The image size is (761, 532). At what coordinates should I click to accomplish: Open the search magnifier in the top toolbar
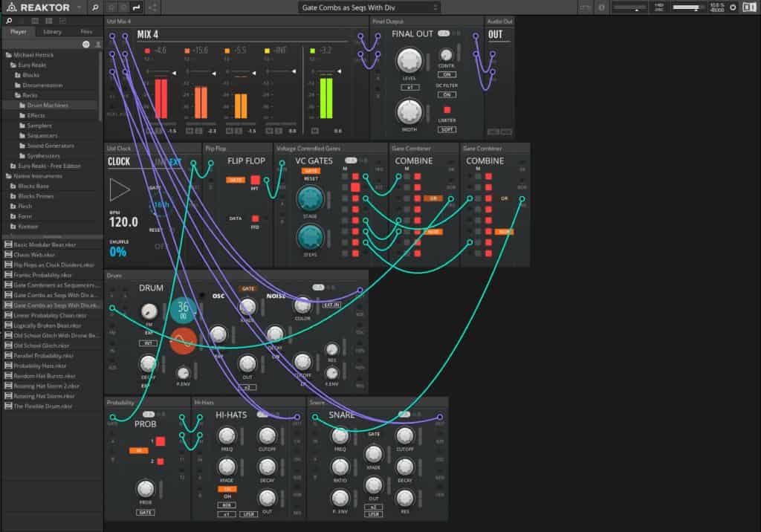click(x=95, y=7)
